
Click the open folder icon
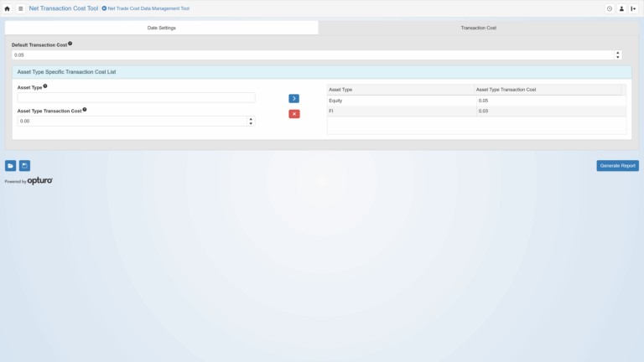click(x=10, y=166)
